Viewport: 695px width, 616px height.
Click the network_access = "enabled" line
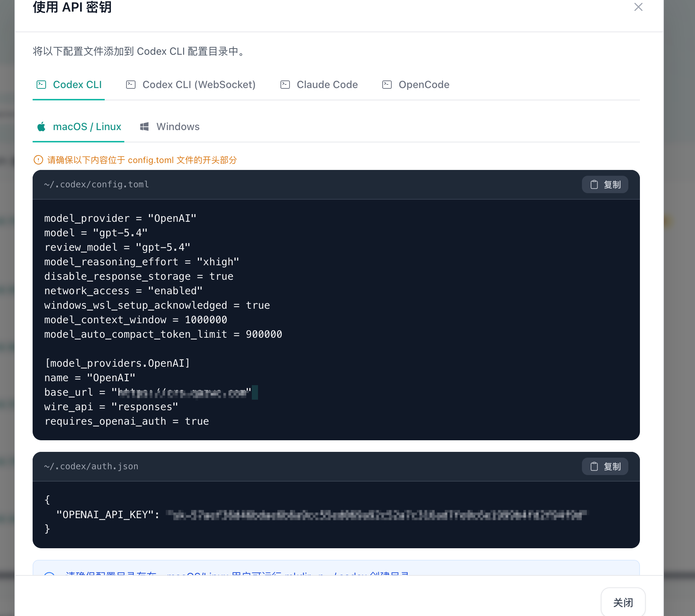123,291
